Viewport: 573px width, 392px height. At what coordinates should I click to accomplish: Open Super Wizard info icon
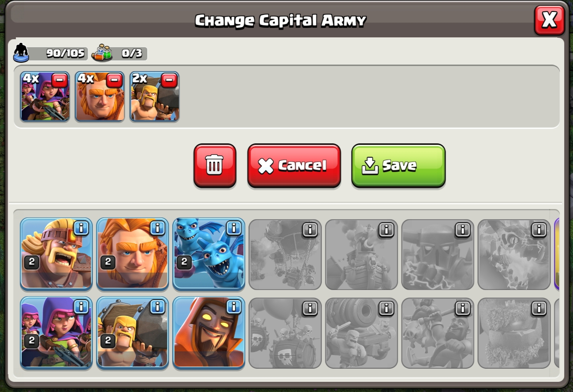point(233,307)
